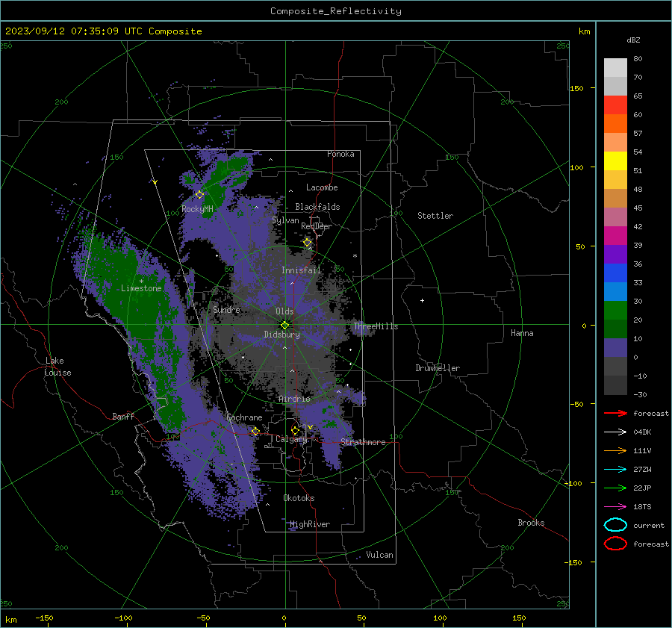Click the Cochrane label on map
The image size is (672, 628).
click(x=244, y=417)
